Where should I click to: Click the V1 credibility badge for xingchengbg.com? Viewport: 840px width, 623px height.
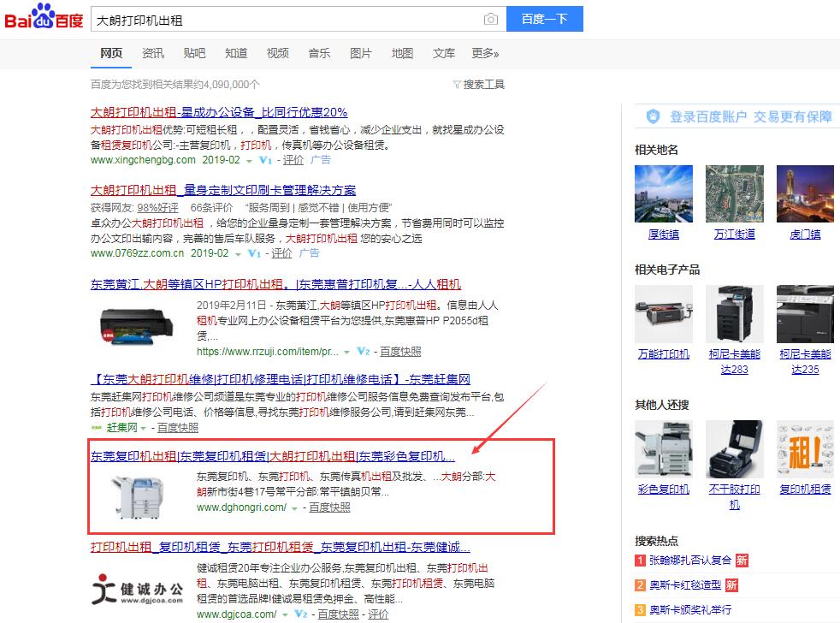(265, 160)
